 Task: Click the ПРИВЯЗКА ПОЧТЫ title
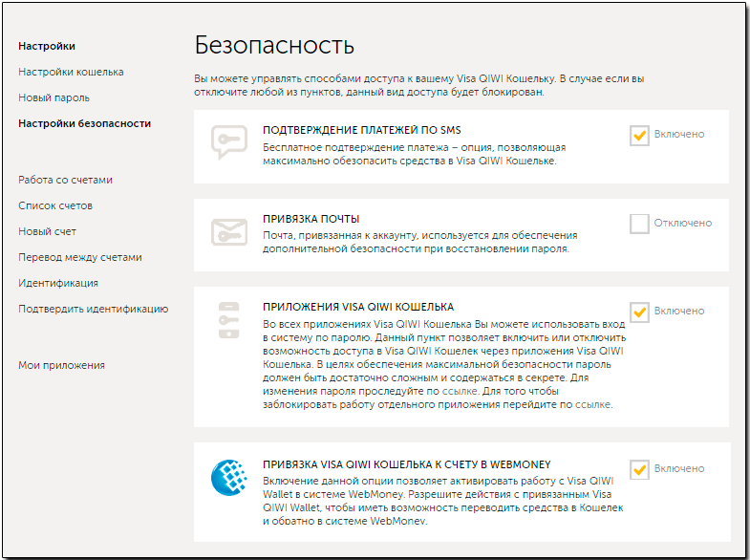[311, 219]
